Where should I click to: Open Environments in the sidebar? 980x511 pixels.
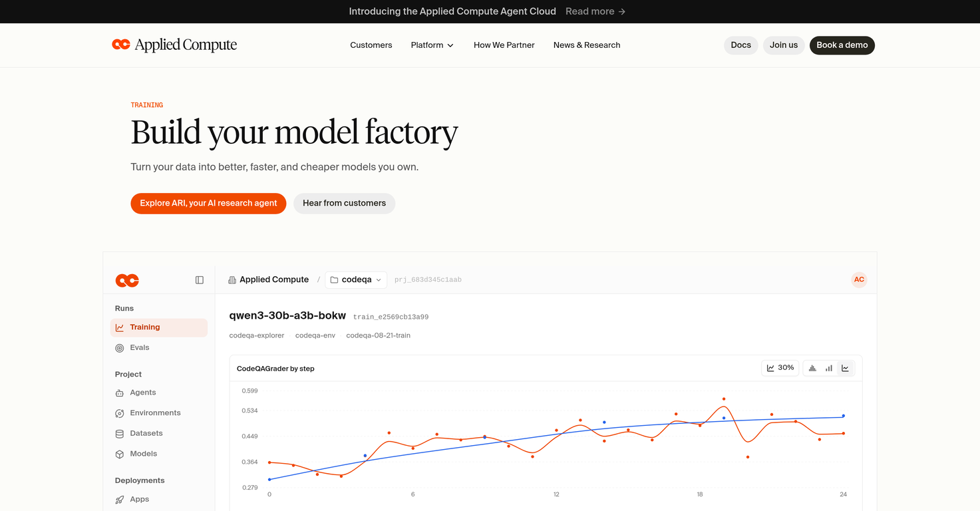[x=159, y=413]
